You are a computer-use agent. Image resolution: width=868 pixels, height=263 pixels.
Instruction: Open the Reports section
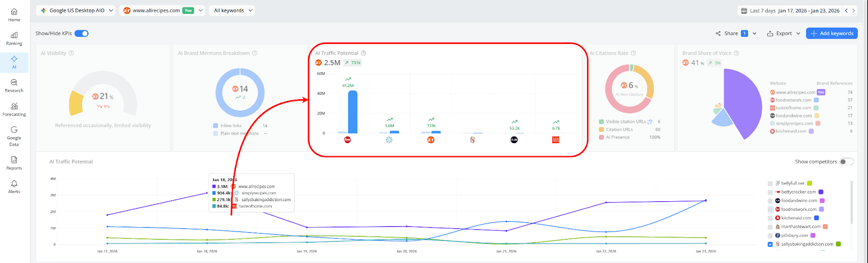[14, 163]
